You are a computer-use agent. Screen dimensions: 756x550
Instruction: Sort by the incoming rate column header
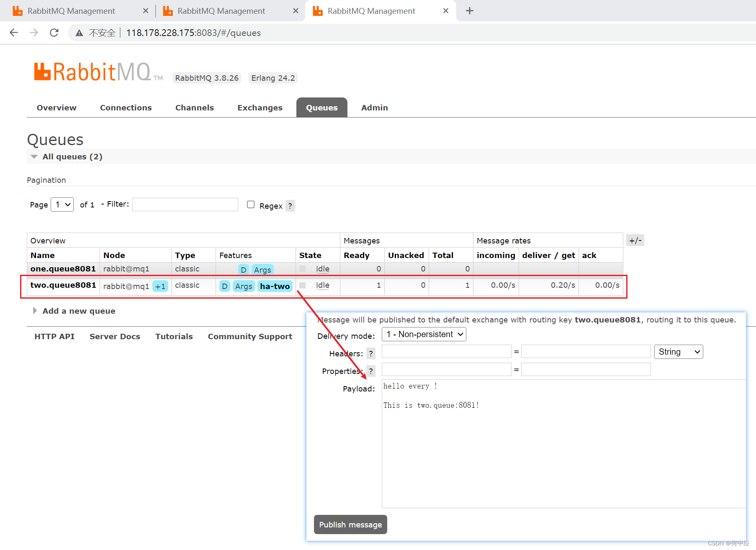496,255
